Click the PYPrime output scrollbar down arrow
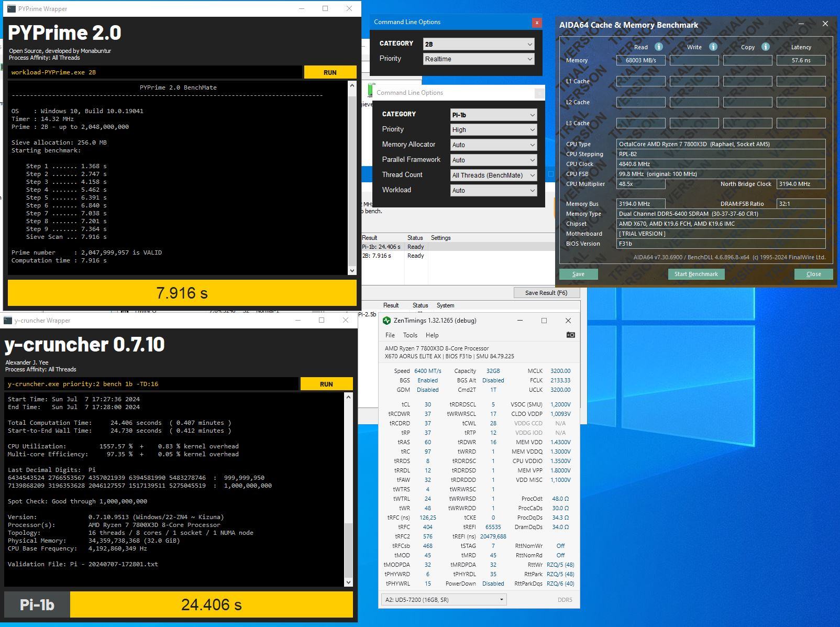The image size is (840, 627). click(x=352, y=270)
